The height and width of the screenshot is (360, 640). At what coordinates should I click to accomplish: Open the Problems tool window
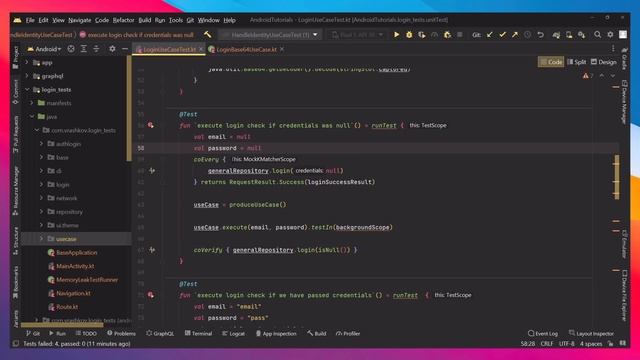tap(121, 333)
